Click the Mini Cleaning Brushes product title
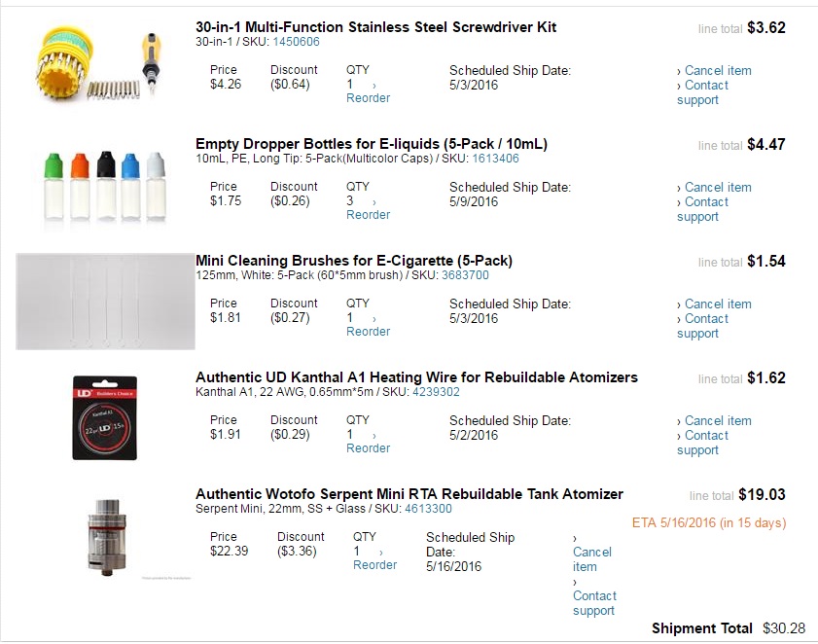 pos(354,261)
